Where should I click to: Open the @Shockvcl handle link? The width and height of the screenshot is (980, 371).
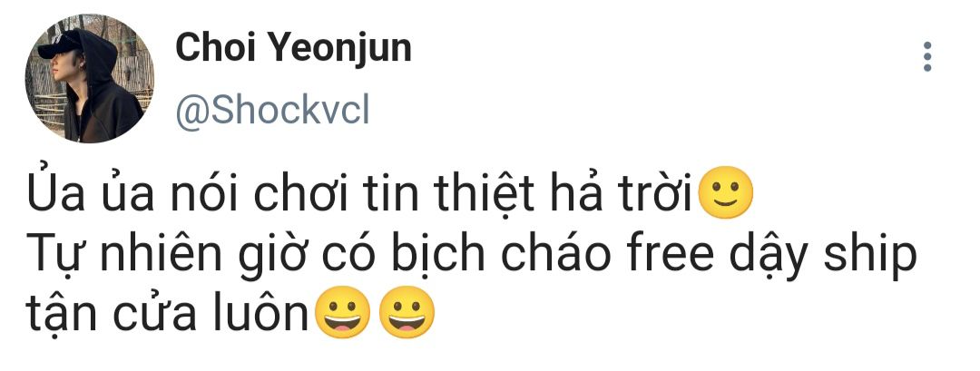pyautogui.click(x=272, y=112)
